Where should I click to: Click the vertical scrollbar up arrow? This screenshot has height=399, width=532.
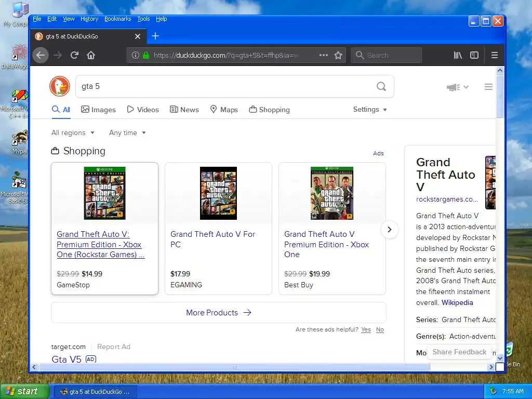pos(500,70)
